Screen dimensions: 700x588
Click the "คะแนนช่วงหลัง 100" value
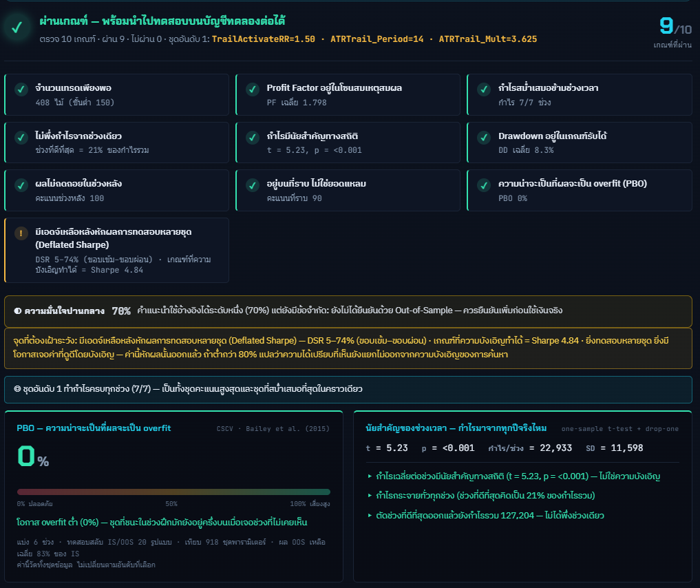pyautogui.click(x=70, y=198)
